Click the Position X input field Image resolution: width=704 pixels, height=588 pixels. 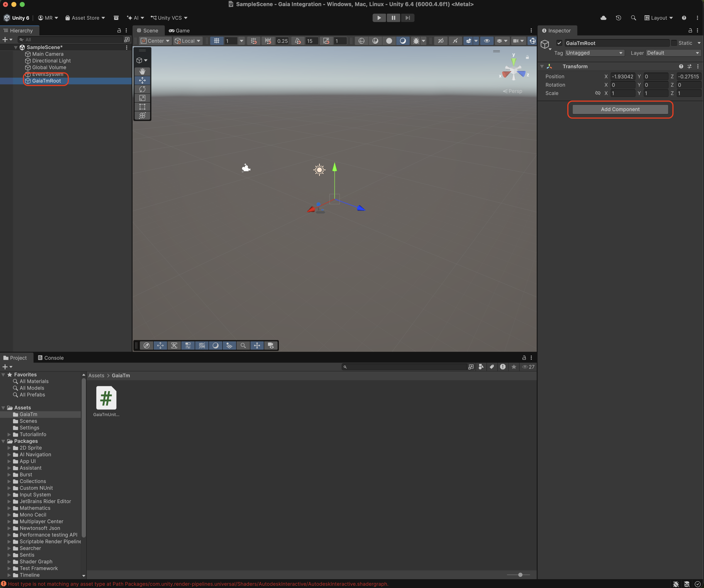click(622, 77)
